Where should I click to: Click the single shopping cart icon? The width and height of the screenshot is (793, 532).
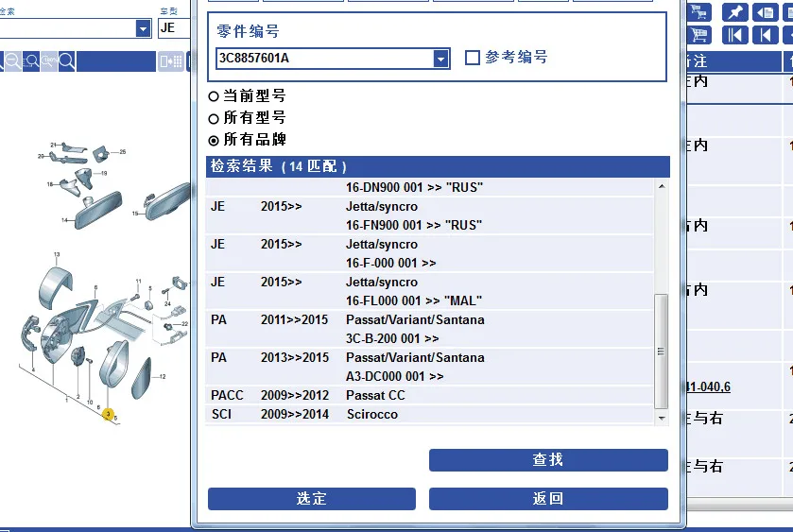pos(698,35)
